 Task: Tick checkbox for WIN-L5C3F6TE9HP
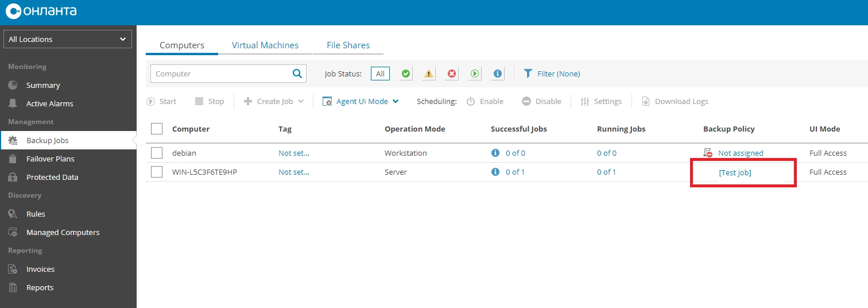coord(157,172)
